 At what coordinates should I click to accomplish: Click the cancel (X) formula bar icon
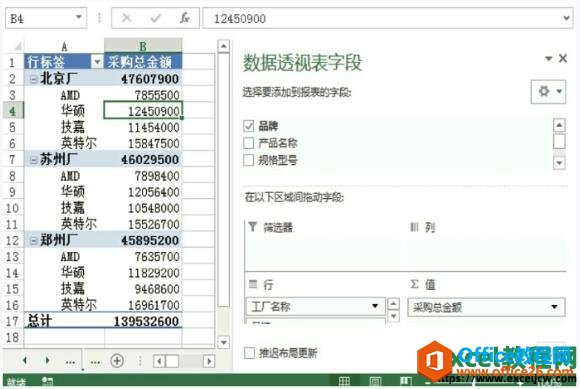(127, 18)
